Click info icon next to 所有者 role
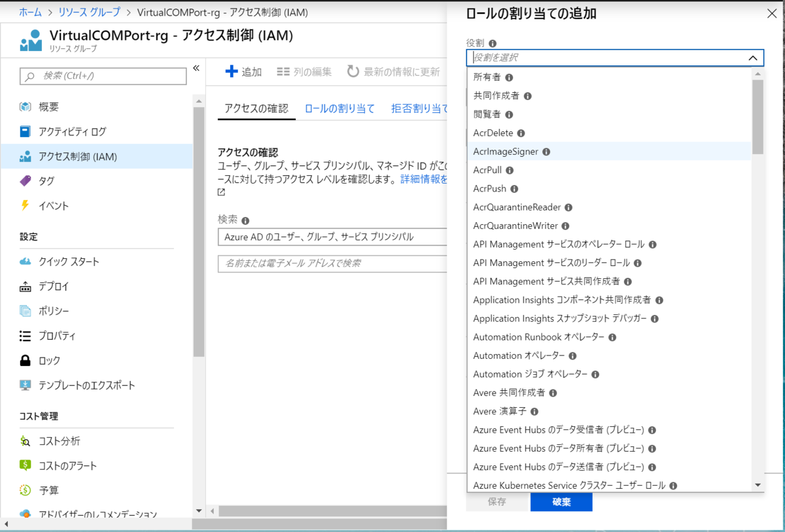The image size is (785, 532). click(x=509, y=77)
